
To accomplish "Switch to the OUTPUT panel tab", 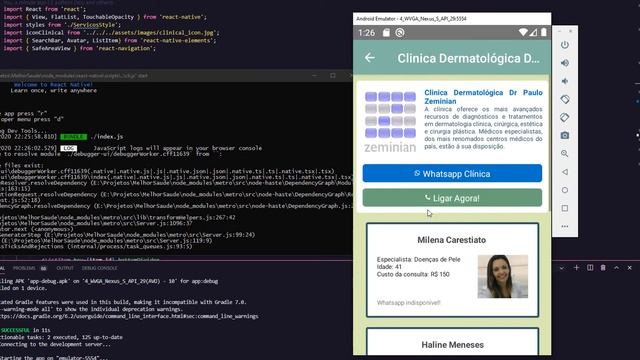I will pos(65,268).
